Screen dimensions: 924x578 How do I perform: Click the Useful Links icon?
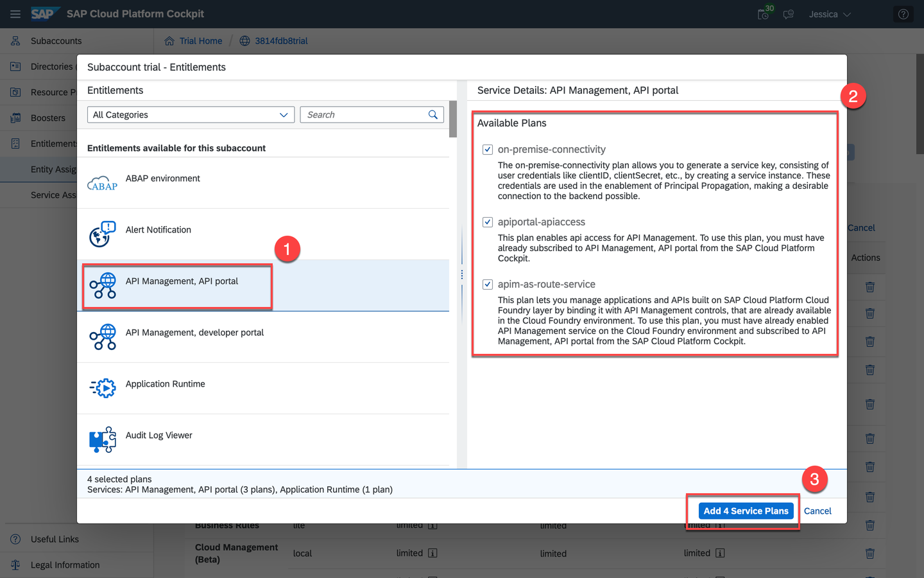pos(15,539)
